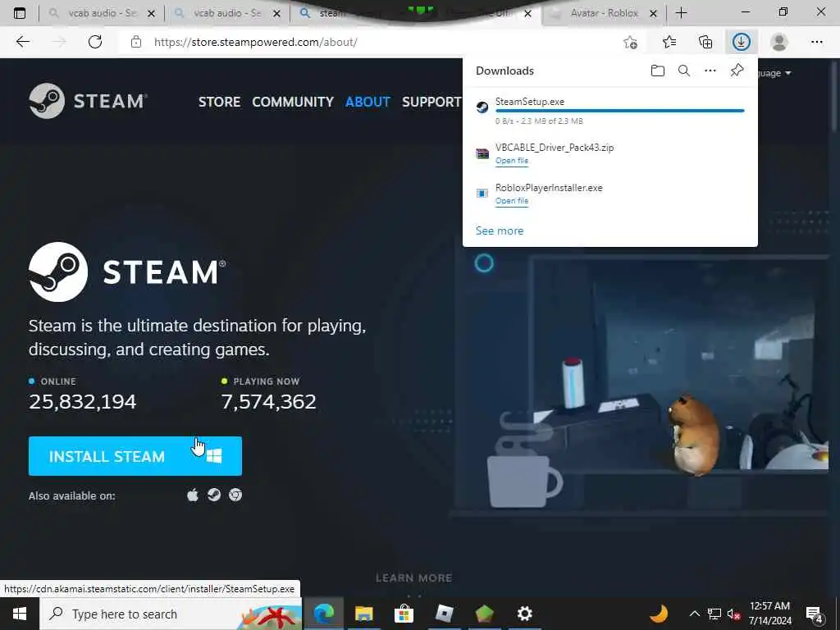840x630 pixels.
Task: Select the Chrome OS download icon
Action: 235,495
